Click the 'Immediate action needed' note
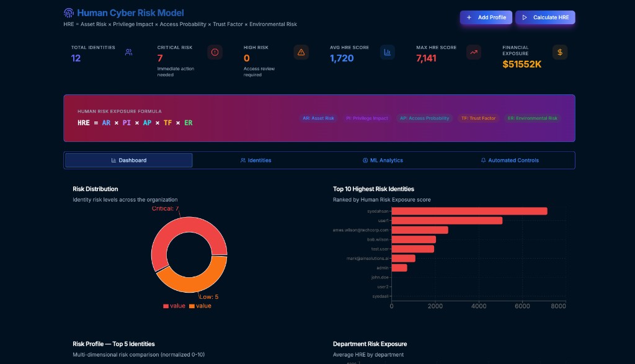 [175, 72]
